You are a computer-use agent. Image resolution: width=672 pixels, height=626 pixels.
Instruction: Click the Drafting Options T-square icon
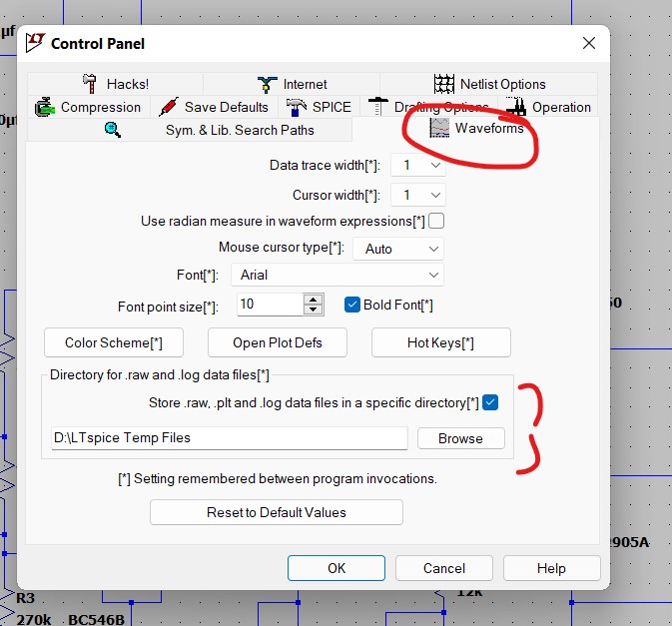tap(377, 107)
